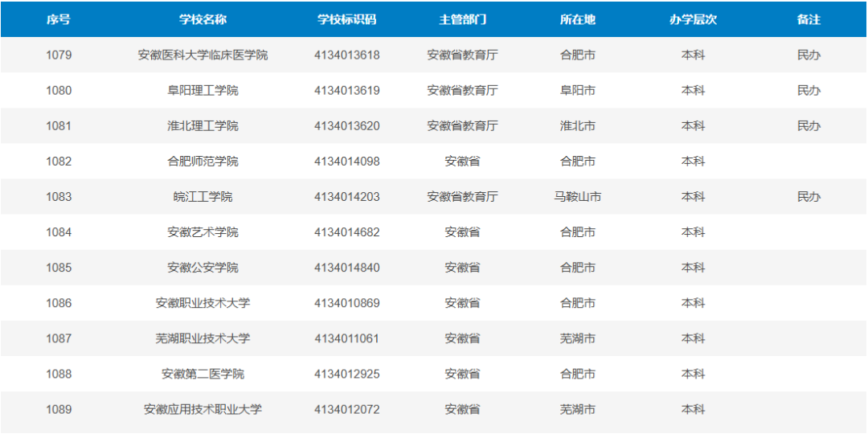868x434 pixels.
Task: Click the 备注 column header
Action: (x=809, y=20)
